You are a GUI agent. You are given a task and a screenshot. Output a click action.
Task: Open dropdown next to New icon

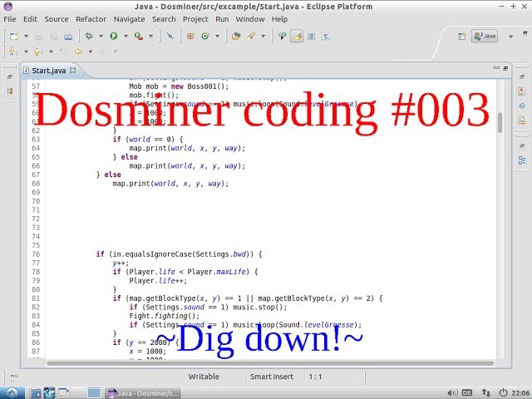(x=26, y=37)
